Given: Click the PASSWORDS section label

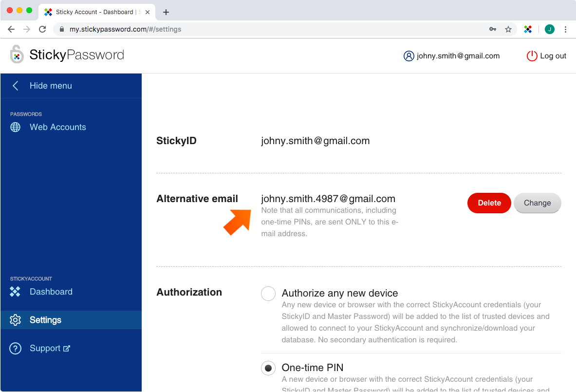Looking at the screenshot, I should [x=26, y=114].
